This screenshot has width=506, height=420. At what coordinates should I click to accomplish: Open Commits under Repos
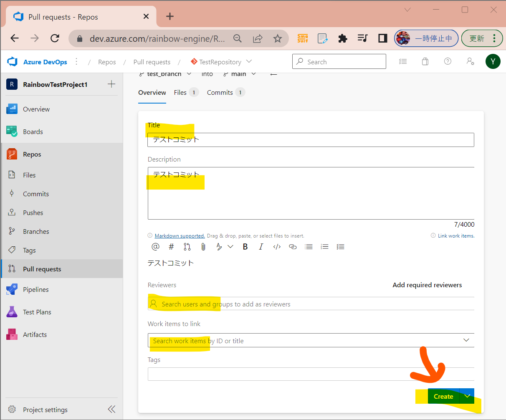pos(62,194)
